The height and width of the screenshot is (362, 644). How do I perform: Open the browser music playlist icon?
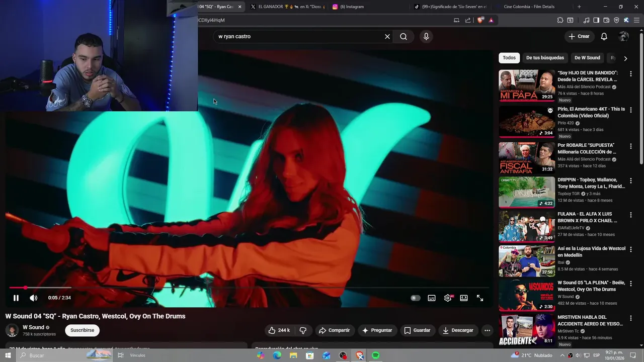coord(586,20)
